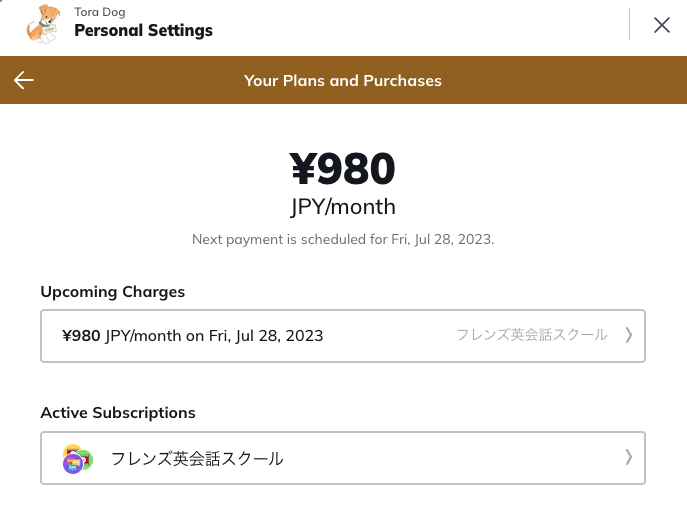Expand the Active Subscriptions row chevron
This screenshot has width=687, height=507.
tap(628, 458)
